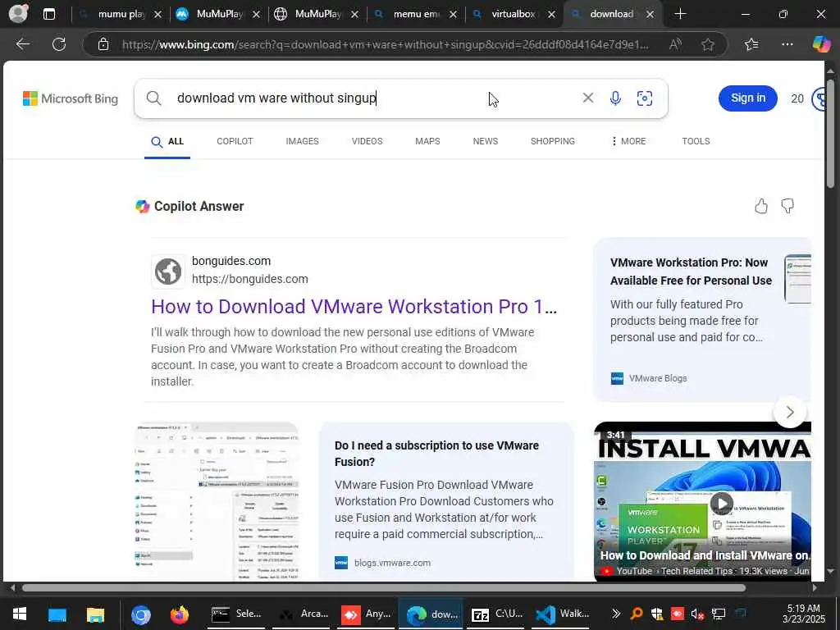Screen dimensions: 840x630
Task: Open 'How to Download VMware Workstation Pro' link
Action: pyautogui.click(x=354, y=307)
